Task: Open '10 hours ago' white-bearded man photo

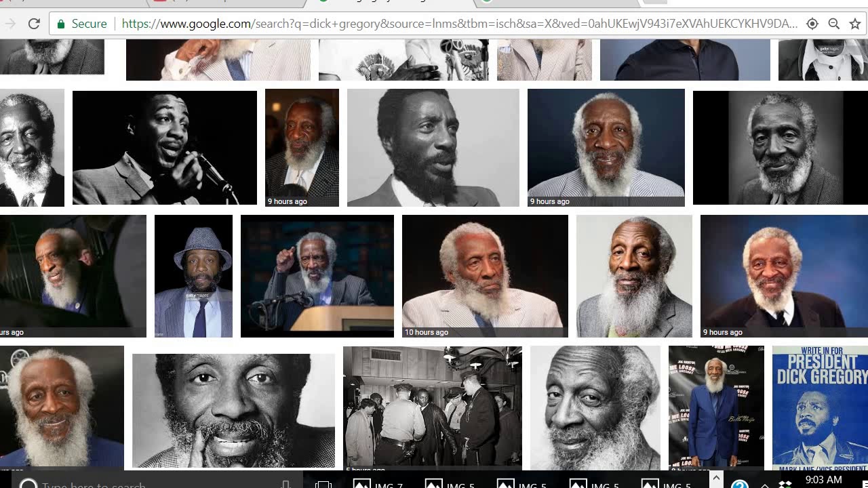Action: (485, 276)
